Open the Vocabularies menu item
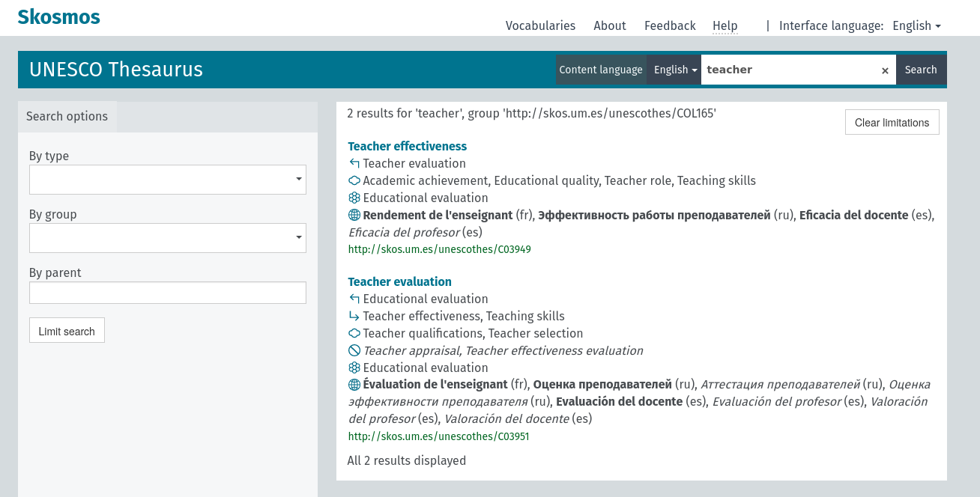The image size is (980, 497). pos(540,25)
